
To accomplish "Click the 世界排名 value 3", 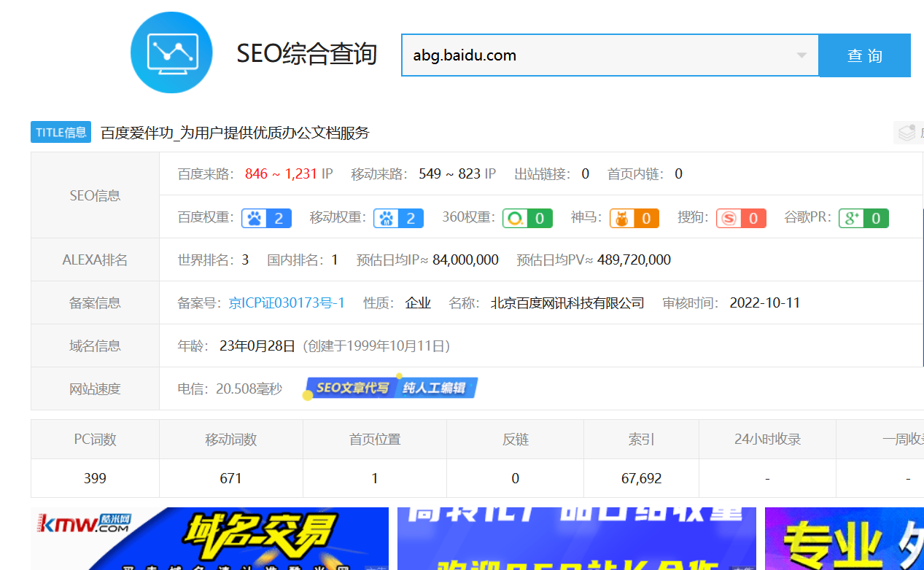I will 245,259.
